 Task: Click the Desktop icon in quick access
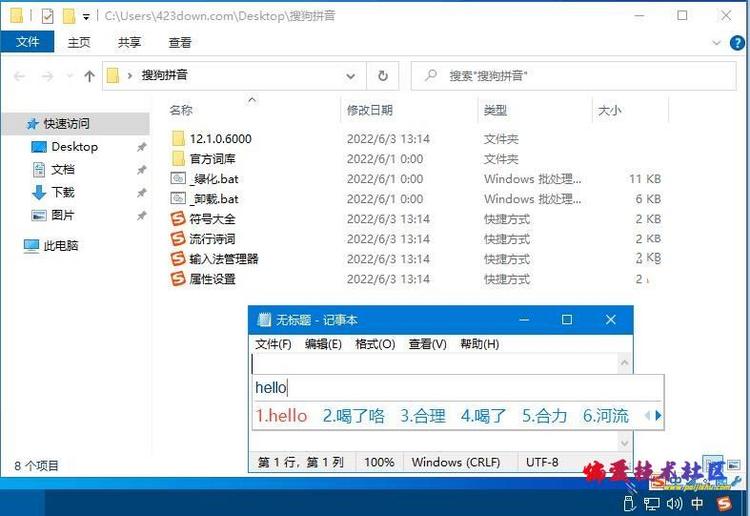click(39, 147)
